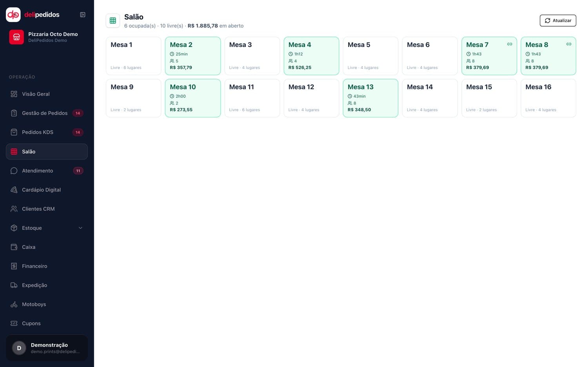Screen dimensions: 588x367
Task: Open occupied Mesa 4 card
Action: click(311, 56)
